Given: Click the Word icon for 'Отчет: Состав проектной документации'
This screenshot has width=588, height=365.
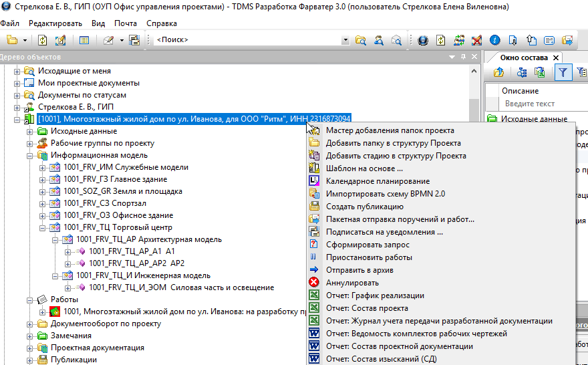Looking at the screenshot, I should click(314, 346).
